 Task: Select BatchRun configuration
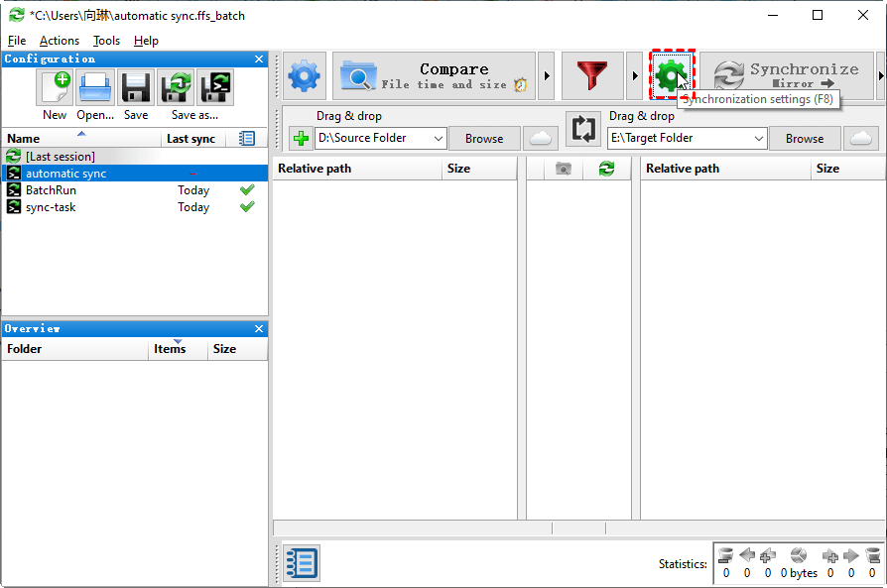coord(135,190)
